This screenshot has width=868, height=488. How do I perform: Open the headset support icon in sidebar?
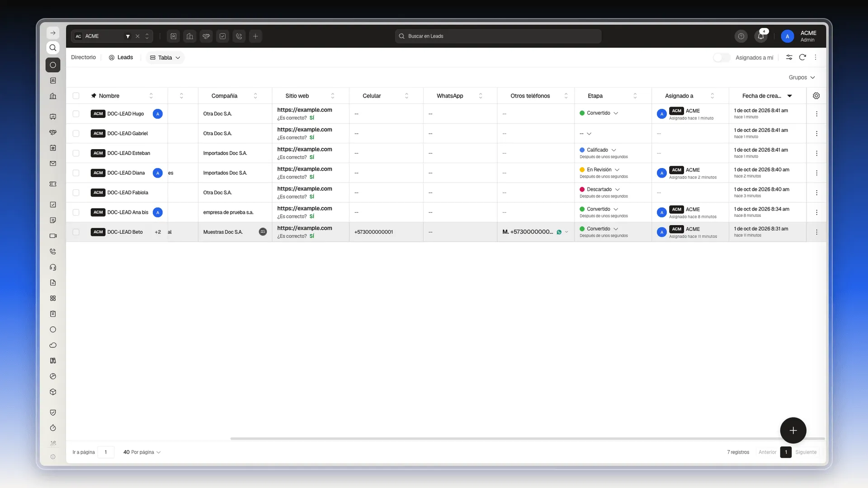[x=53, y=267]
